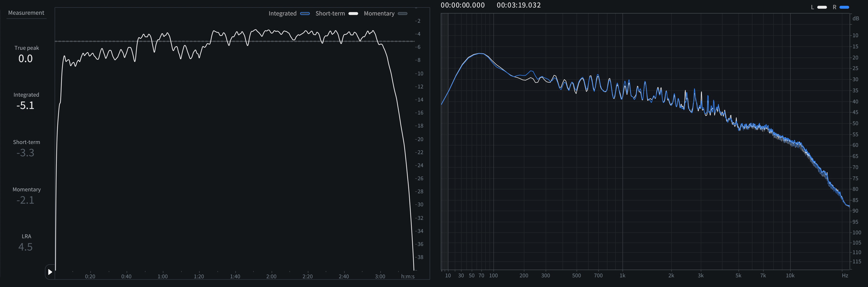Toggle the Short-term legend swatch
868x287 pixels.
[x=353, y=14]
